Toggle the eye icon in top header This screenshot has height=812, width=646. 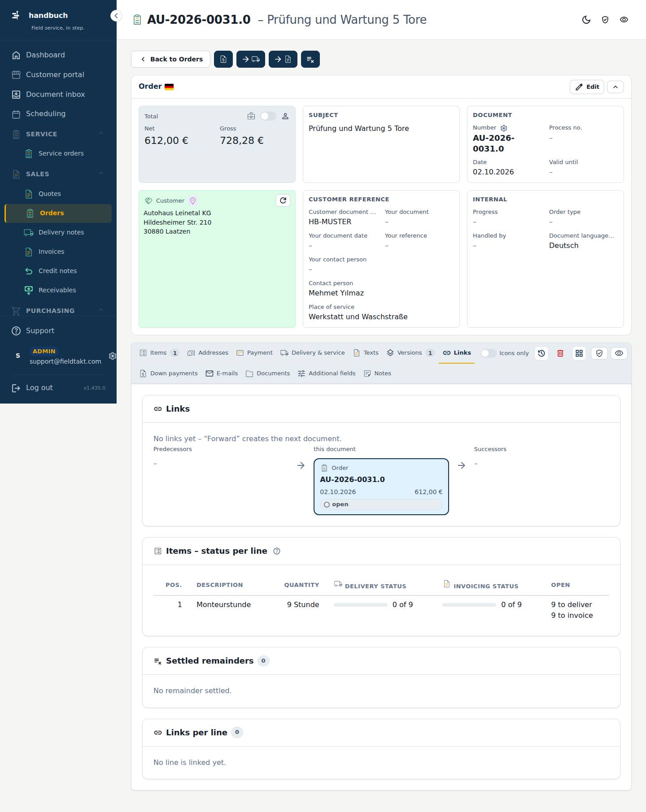click(624, 20)
